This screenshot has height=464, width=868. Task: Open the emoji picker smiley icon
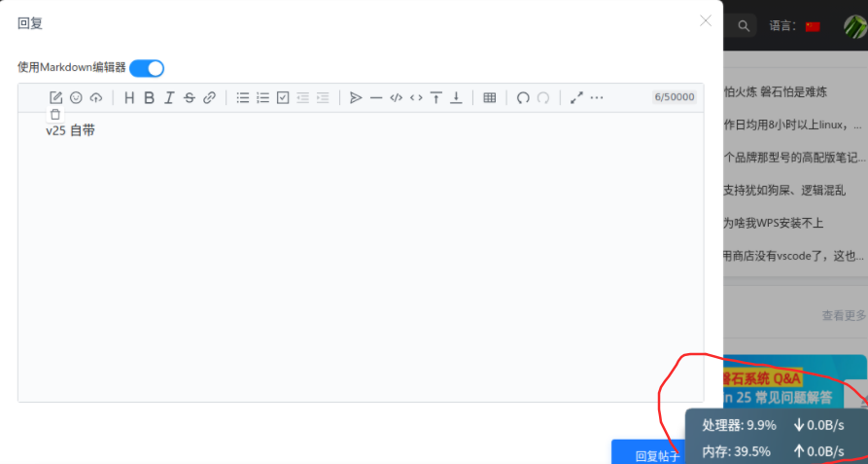point(76,98)
